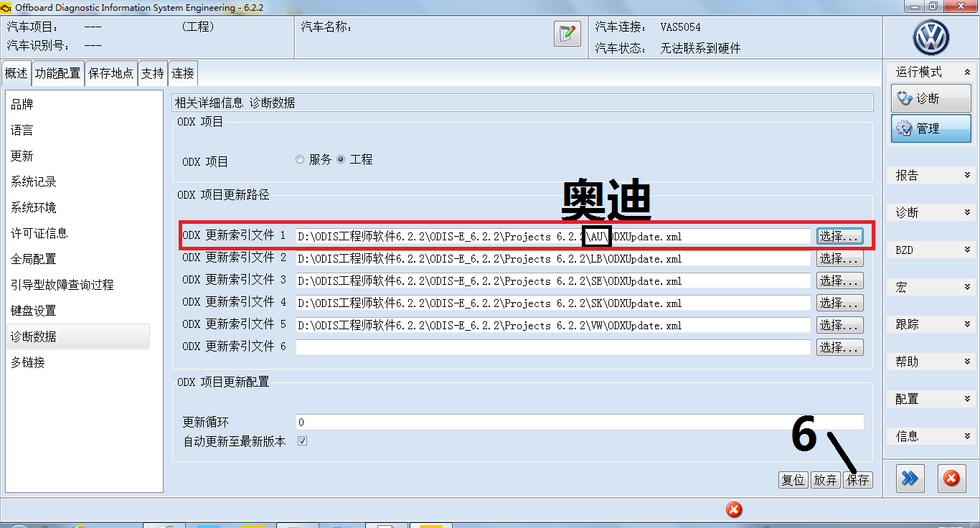Select 诊断数据 in the settings list

point(78,337)
